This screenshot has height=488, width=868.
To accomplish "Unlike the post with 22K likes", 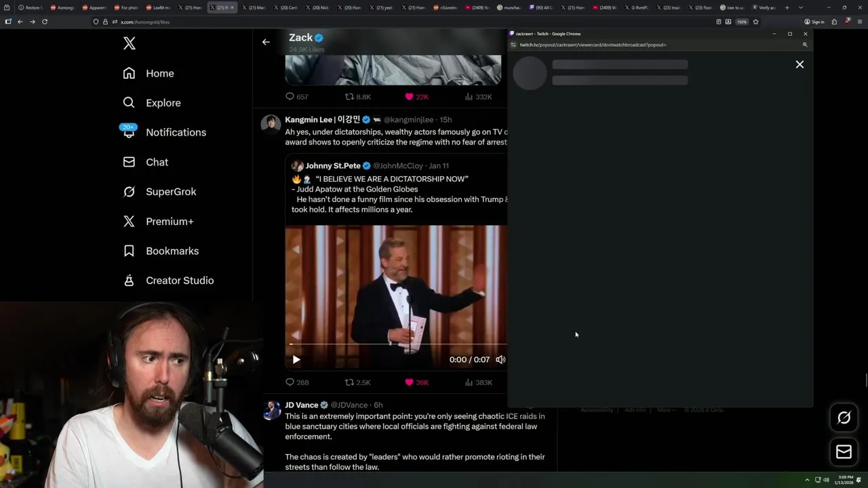I will coord(416,97).
